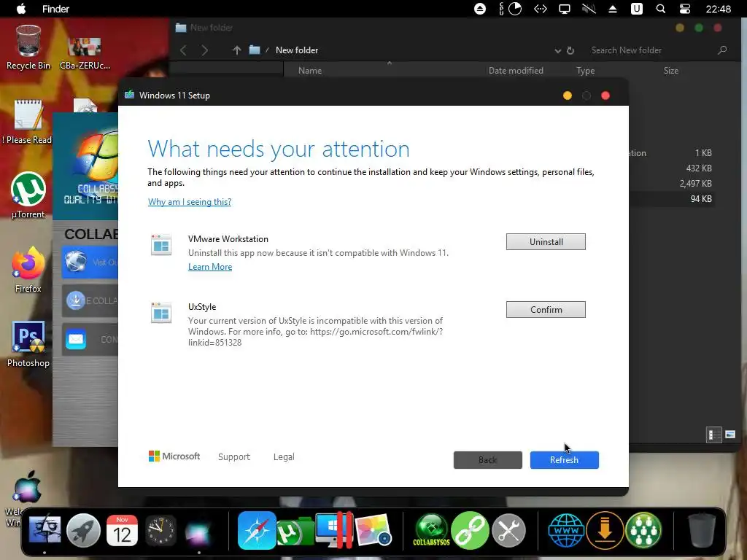Open the Trash in the dock
Viewport: 747px width, 560px height.
pyautogui.click(x=702, y=530)
